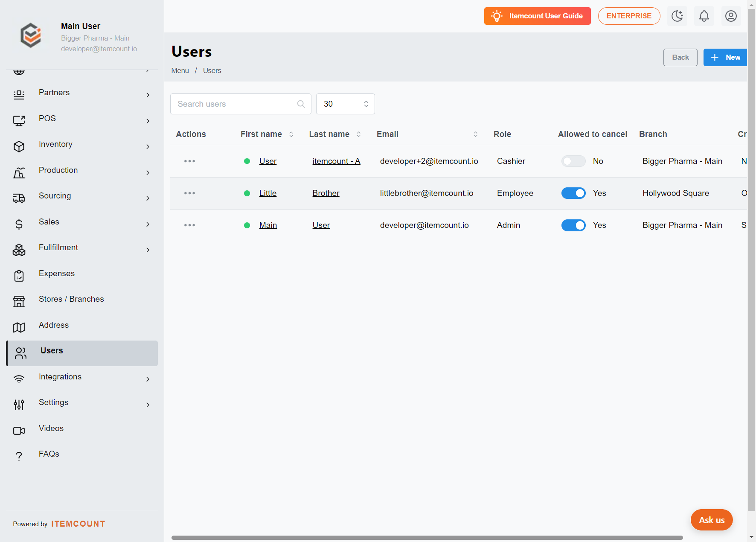
Task: Open FAQs menu item
Action: click(82, 456)
